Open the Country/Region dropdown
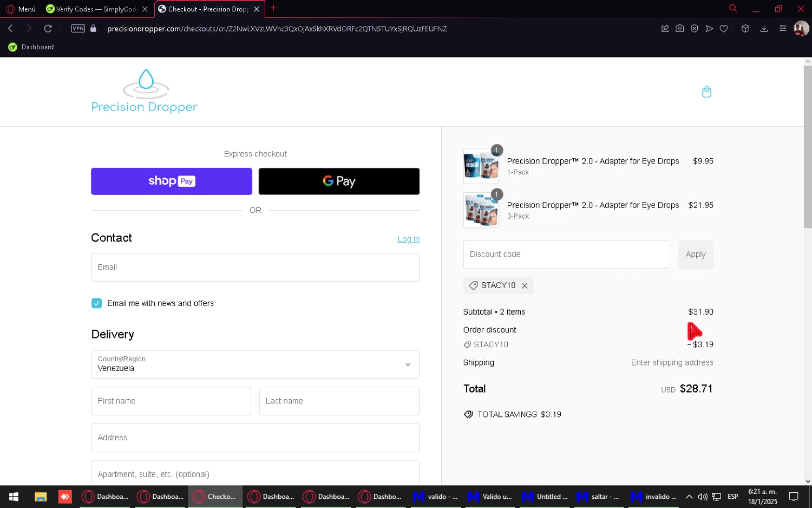The height and width of the screenshot is (508, 812). pos(255,364)
